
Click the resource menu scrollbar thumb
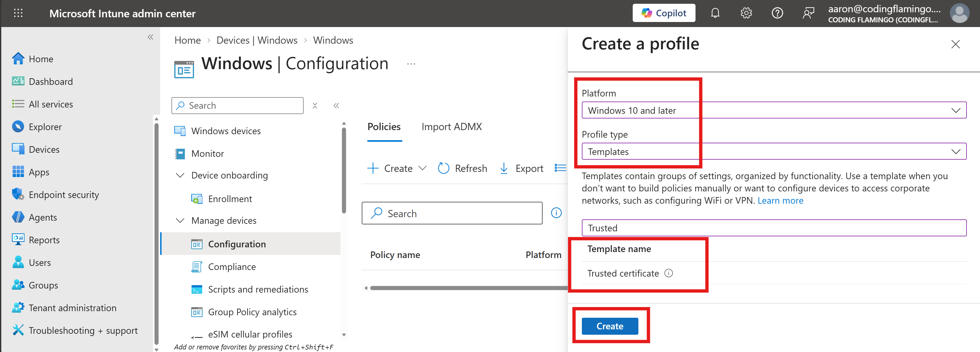(344, 170)
